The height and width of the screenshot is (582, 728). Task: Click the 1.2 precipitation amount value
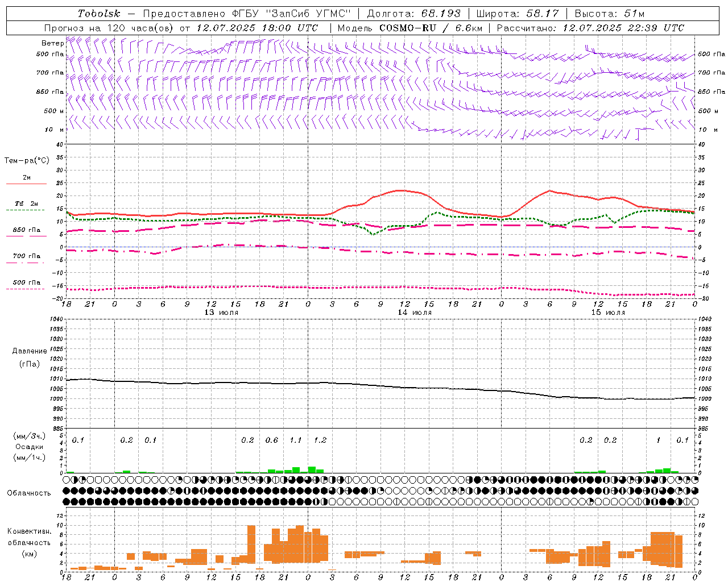(x=320, y=440)
